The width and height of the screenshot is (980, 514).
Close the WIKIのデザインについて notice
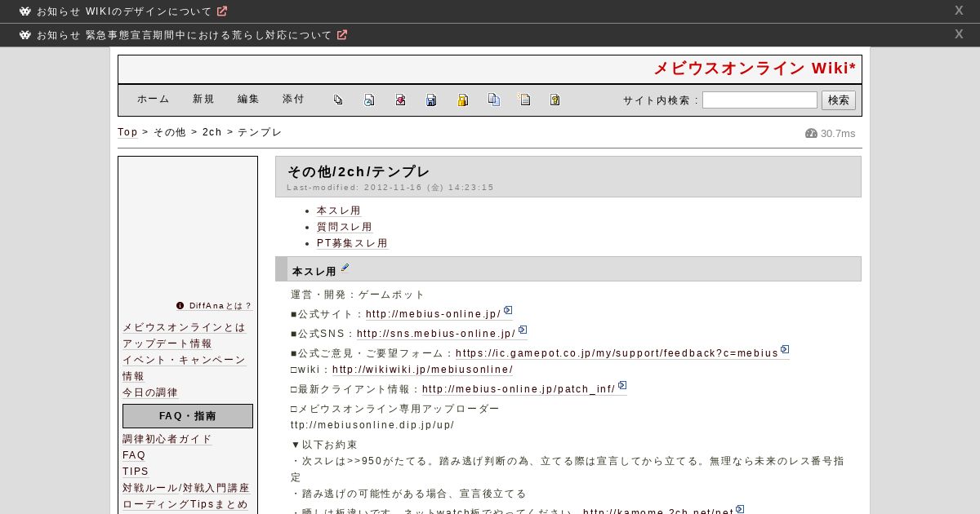959,11
